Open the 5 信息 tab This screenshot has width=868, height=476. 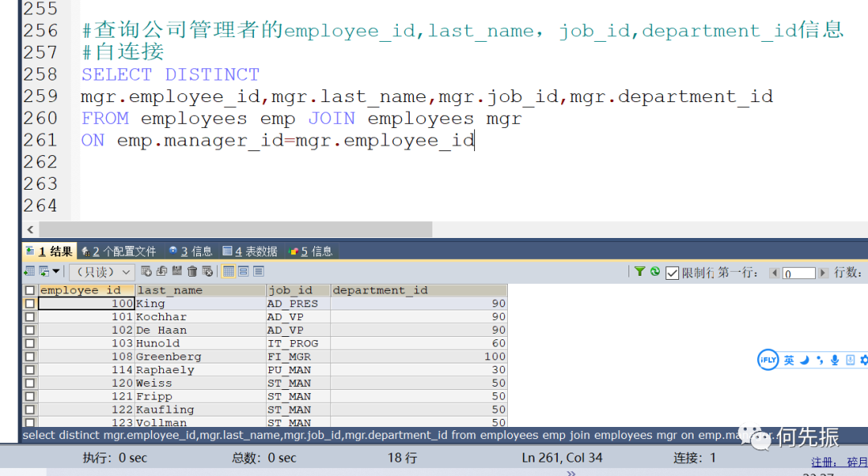pyautogui.click(x=310, y=252)
